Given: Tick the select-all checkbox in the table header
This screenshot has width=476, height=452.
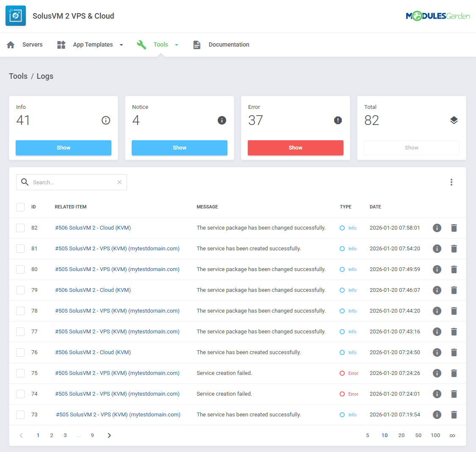Looking at the screenshot, I should click(x=20, y=207).
